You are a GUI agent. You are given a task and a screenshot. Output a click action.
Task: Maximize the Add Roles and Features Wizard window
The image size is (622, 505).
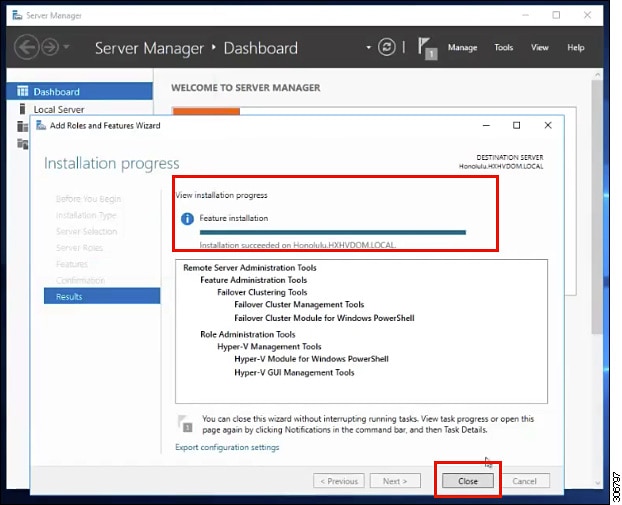[516, 126]
